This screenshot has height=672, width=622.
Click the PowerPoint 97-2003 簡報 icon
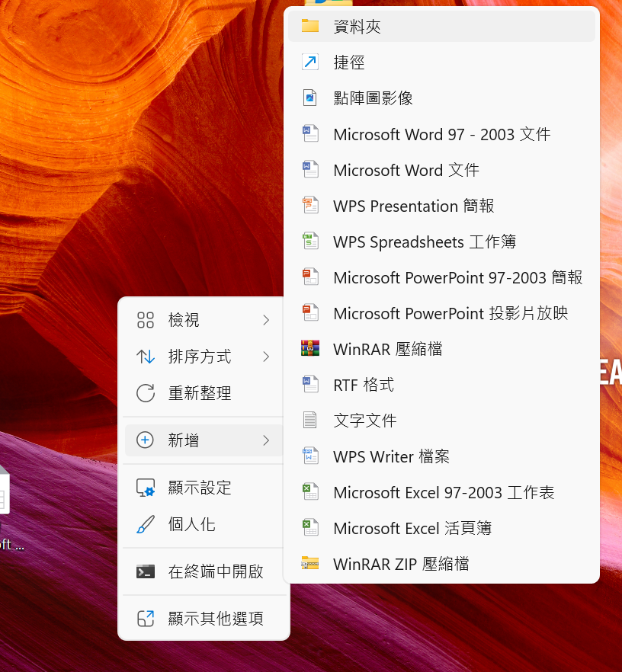point(310,277)
